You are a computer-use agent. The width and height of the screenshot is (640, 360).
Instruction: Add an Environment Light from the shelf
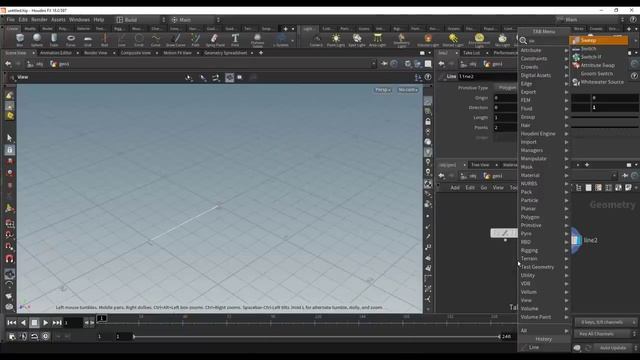(x=479, y=40)
